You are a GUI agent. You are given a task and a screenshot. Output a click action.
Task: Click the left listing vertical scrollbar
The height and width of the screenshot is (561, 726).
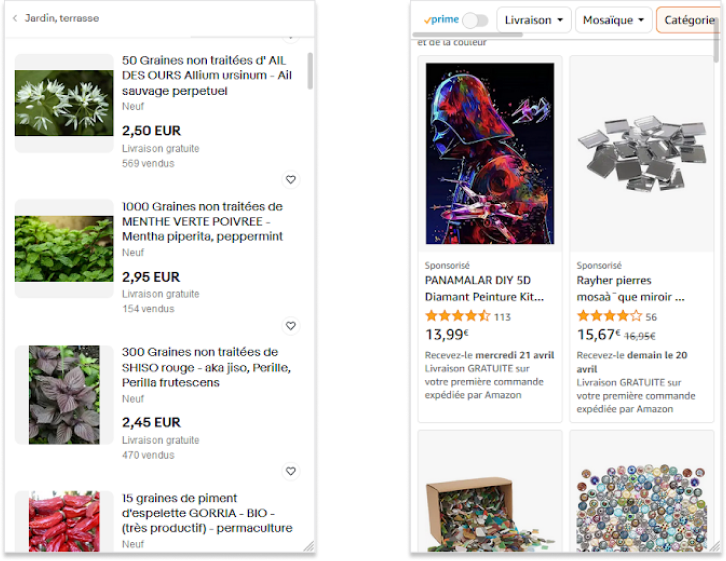tap(310, 71)
